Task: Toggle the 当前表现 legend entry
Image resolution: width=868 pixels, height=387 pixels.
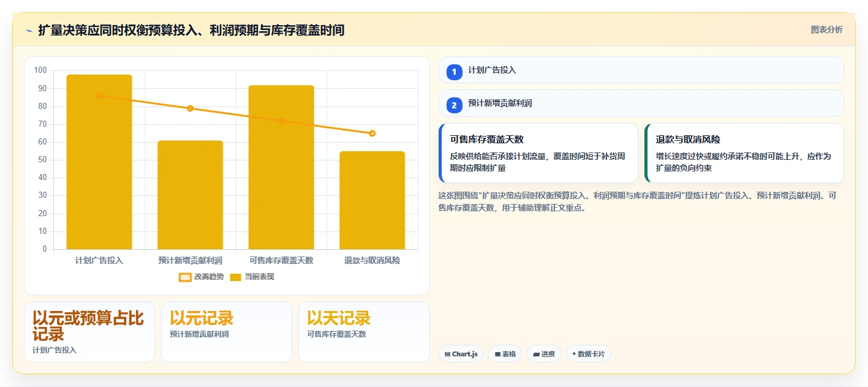Action: [x=252, y=277]
